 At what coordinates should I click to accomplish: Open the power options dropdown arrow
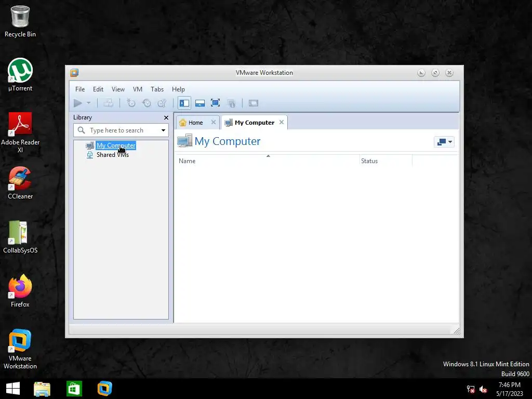[x=88, y=103]
